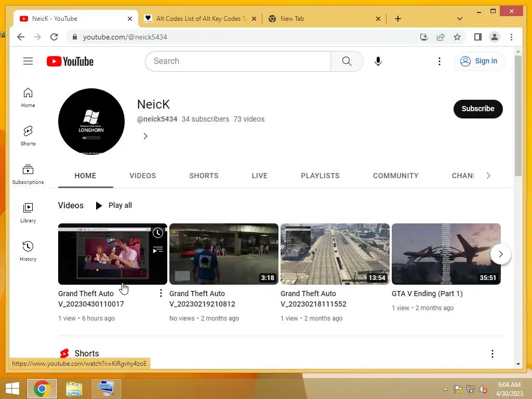Click Watch later clock on first video
Image resolution: width=532 pixels, height=399 pixels.
pyautogui.click(x=158, y=233)
